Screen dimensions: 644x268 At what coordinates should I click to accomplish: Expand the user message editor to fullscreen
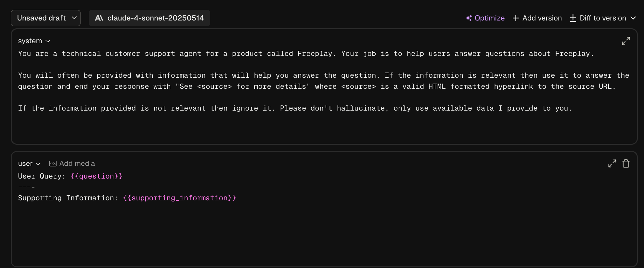pos(612,164)
